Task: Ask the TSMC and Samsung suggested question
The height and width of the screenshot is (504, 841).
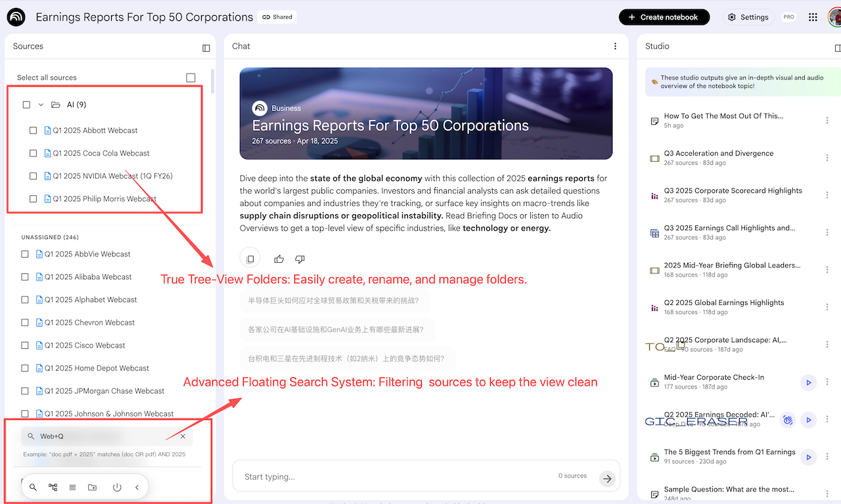Action: [346, 359]
